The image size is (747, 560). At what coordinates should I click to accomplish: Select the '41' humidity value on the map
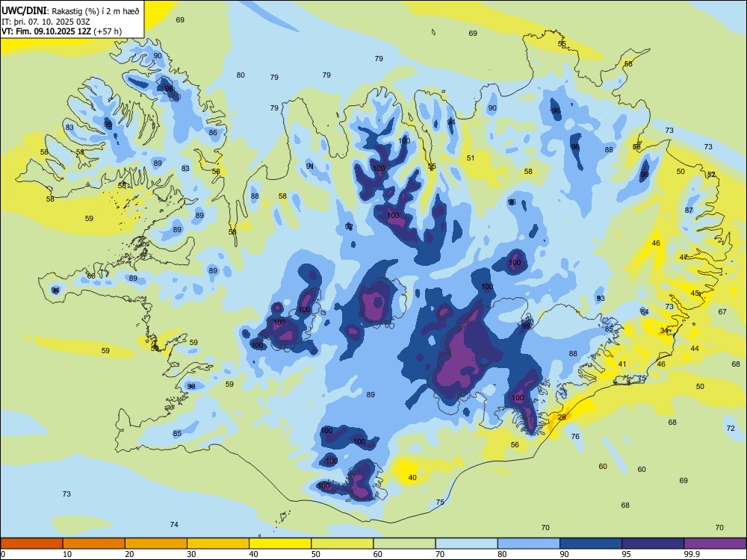click(622, 364)
